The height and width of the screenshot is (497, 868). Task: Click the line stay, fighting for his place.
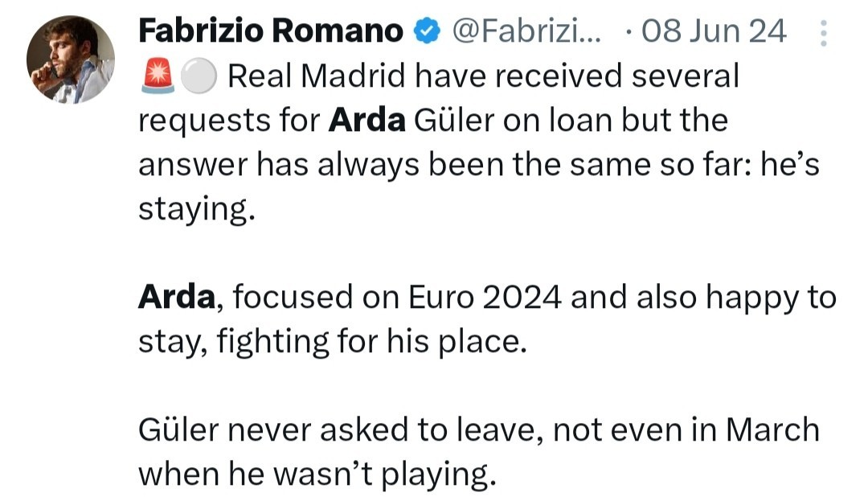(333, 343)
